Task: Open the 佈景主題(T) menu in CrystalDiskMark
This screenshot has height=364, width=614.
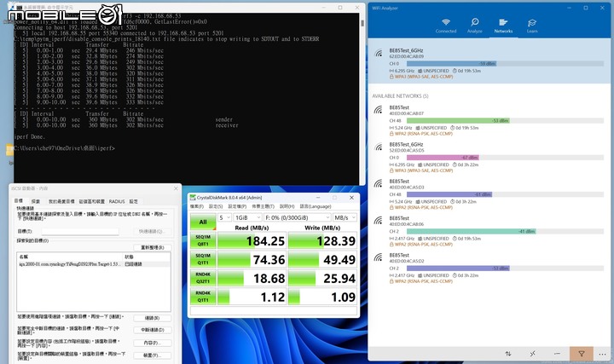Action: click(264, 206)
